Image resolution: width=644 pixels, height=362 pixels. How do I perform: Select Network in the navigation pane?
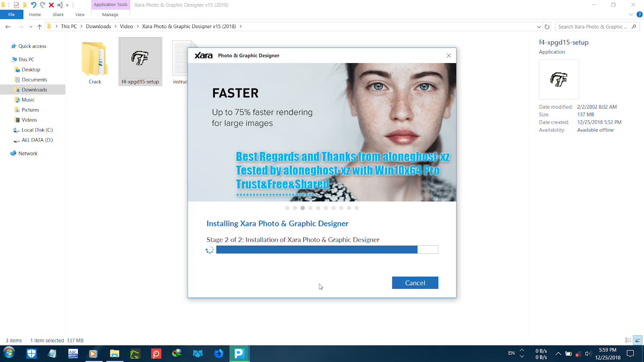pos(28,153)
